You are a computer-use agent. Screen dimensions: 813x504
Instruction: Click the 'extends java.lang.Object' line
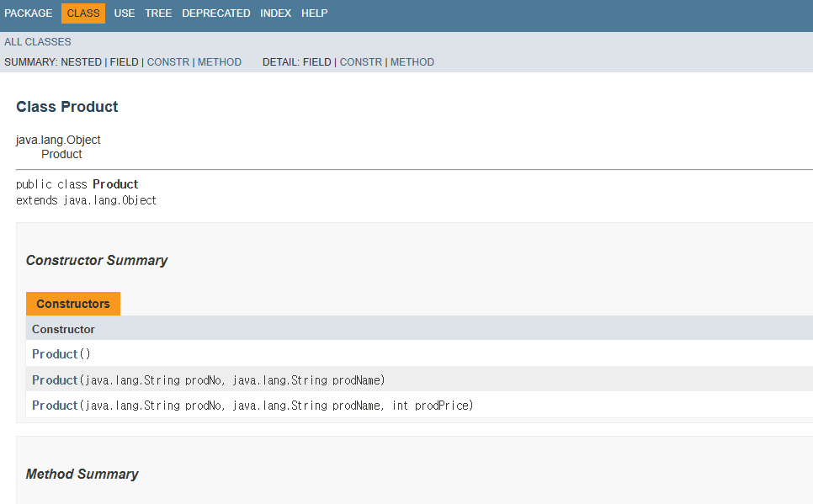[x=86, y=200]
